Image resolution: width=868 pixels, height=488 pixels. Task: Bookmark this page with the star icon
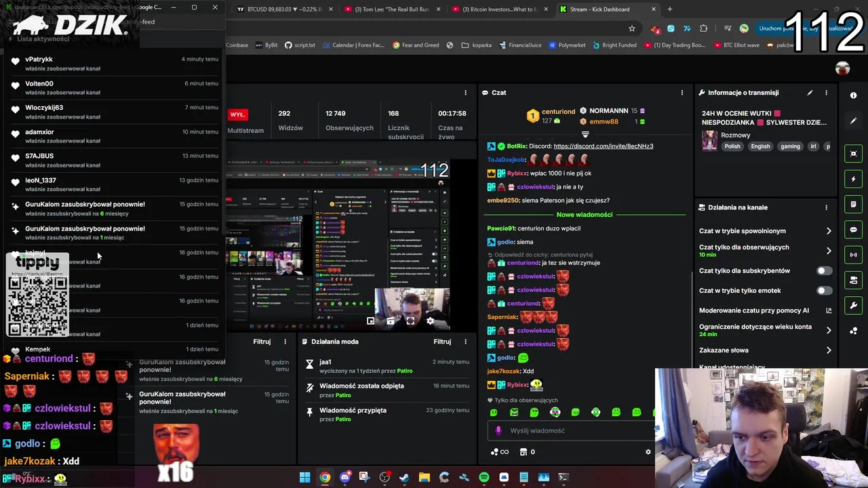(x=631, y=28)
